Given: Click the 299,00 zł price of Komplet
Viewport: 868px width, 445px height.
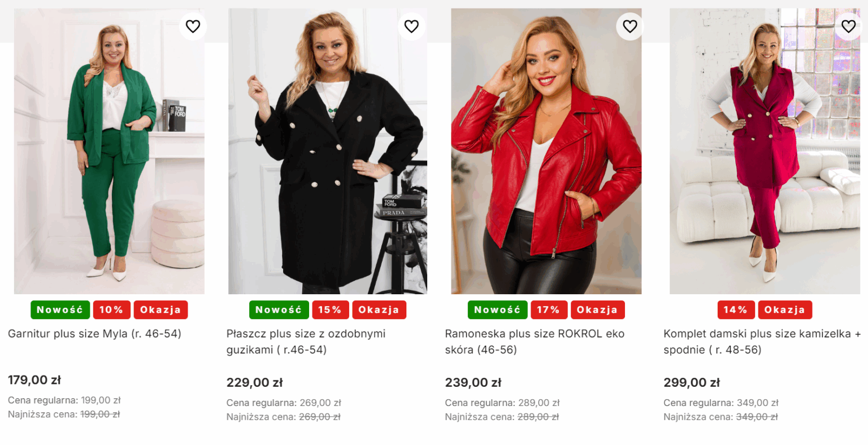Looking at the screenshot, I should tap(692, 383).
